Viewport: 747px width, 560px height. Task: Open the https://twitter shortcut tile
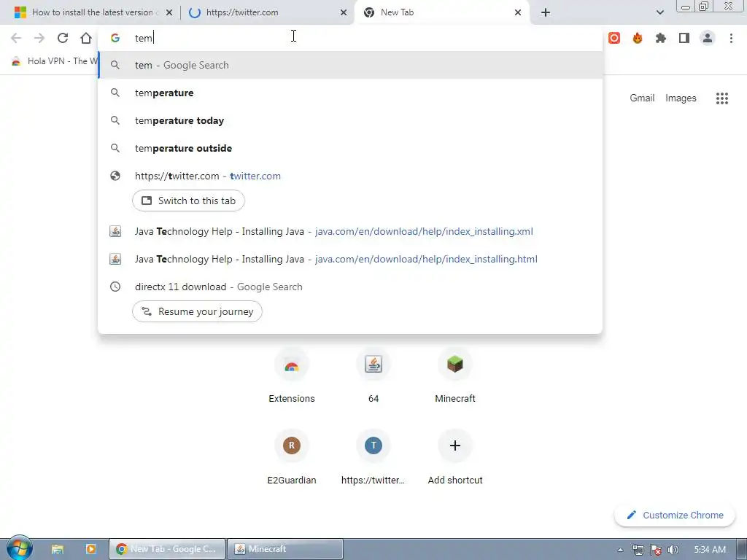point(373,458)
